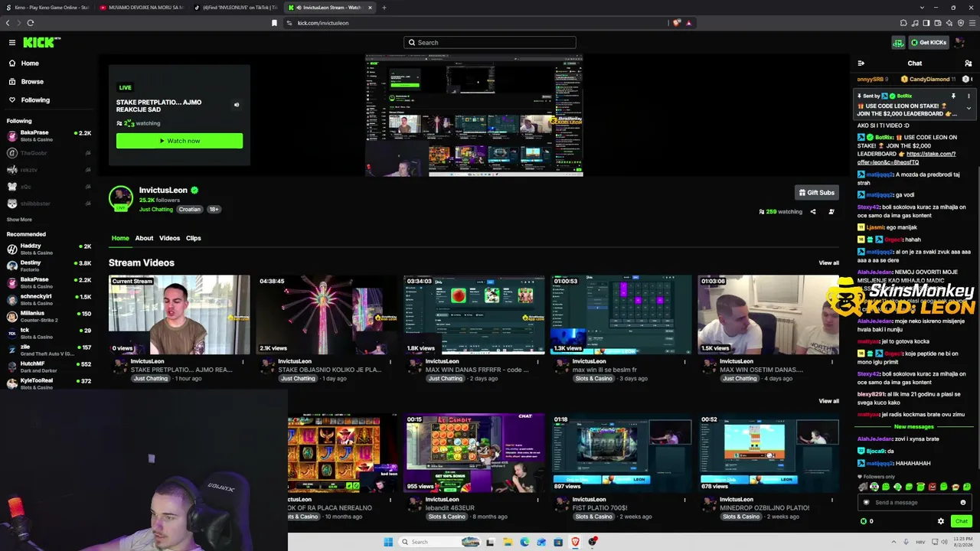Click the Send a message chat input
Image resolution: width=980 pixels, height=551 pixels.
(x=913, y=503)
